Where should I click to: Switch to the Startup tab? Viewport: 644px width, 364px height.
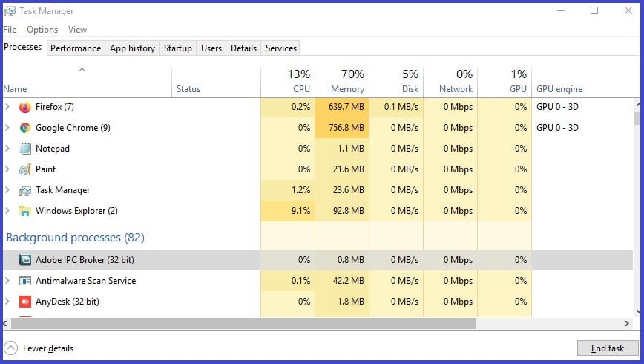click(x=178, y=48)
